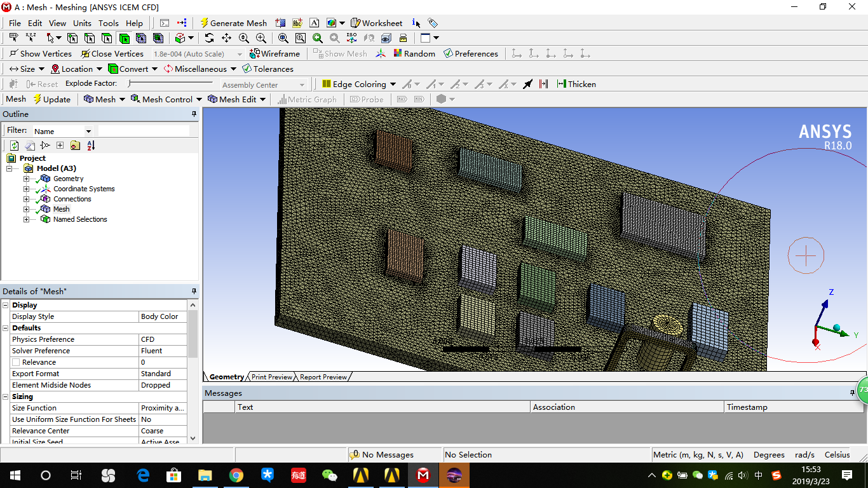Click the Filter name input field
Image resolution: width=868 pixels, height=488 pixels.
coord(144,130)
